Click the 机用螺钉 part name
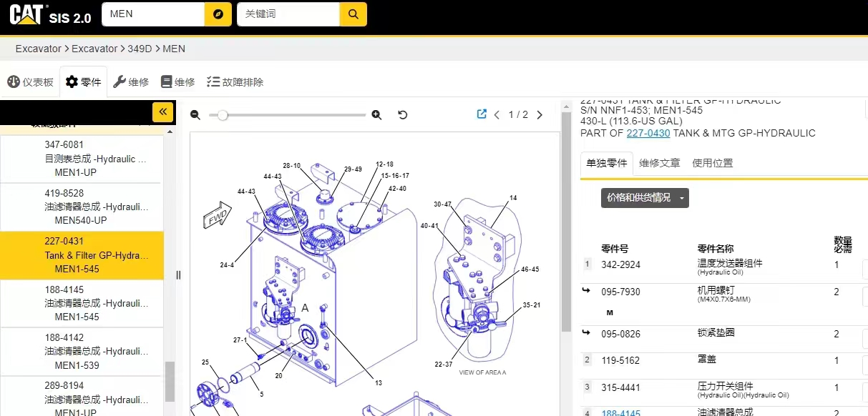 [716, 290]
